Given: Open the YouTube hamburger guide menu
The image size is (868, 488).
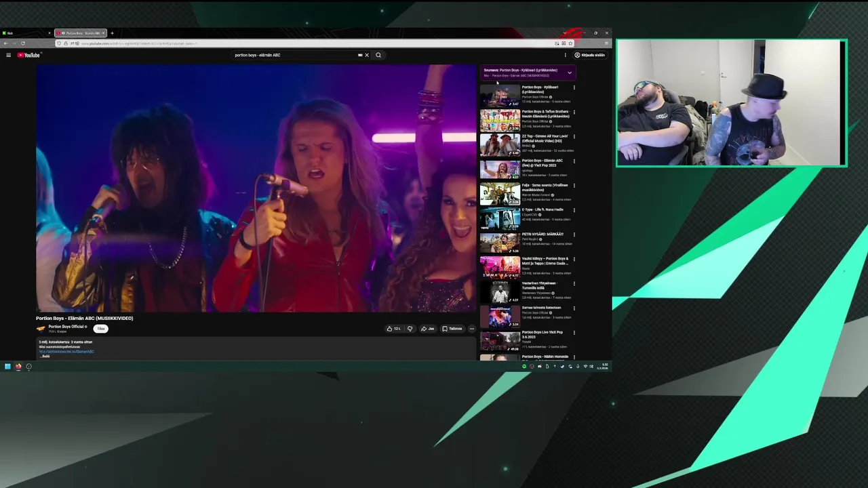Looking at the screenshot, I should (8, 55).
